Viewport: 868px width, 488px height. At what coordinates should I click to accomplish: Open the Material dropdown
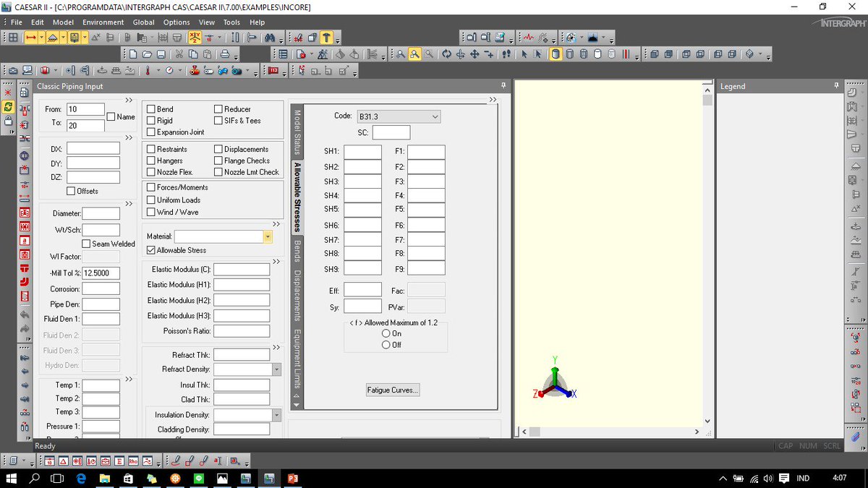pos(268,236)
